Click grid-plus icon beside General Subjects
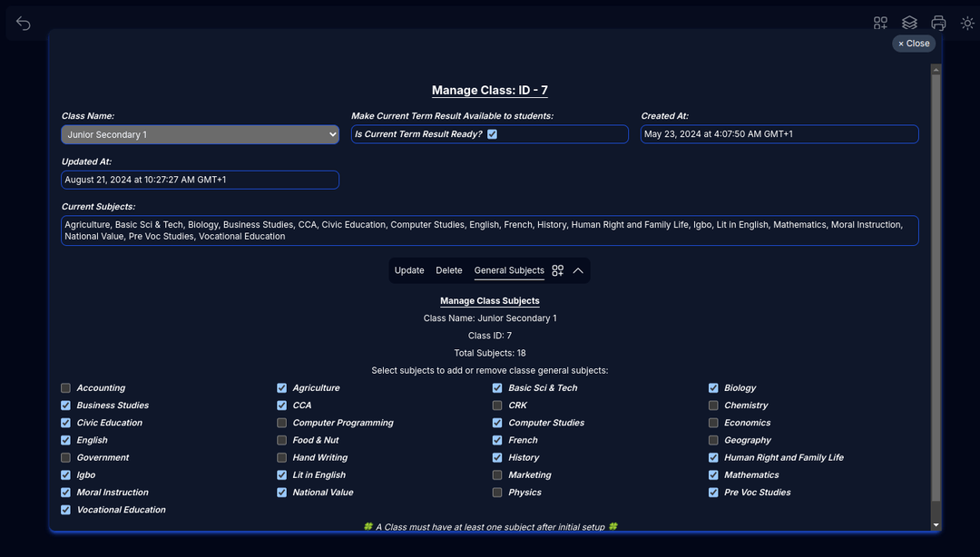980x557 pixels. 558,270
